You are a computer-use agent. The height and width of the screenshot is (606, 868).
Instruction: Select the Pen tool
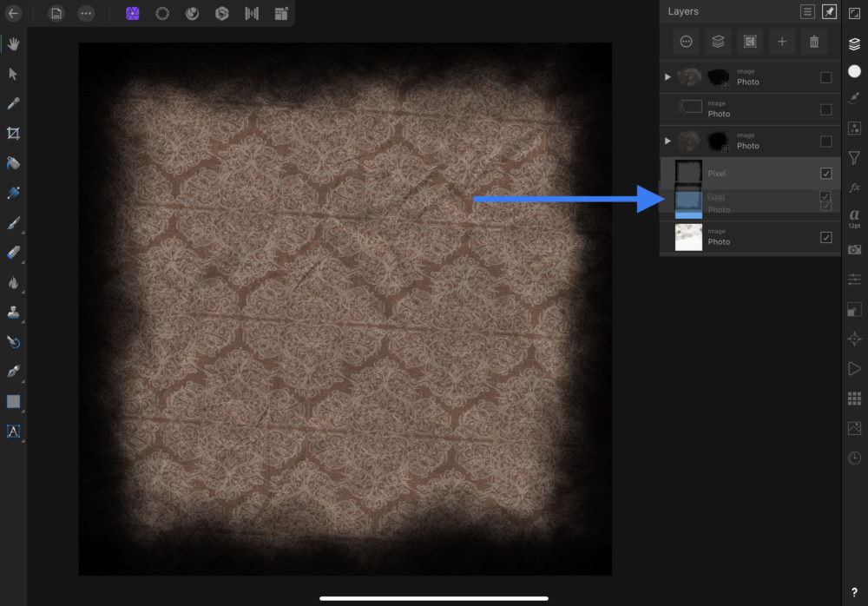(x=13, y=372)
